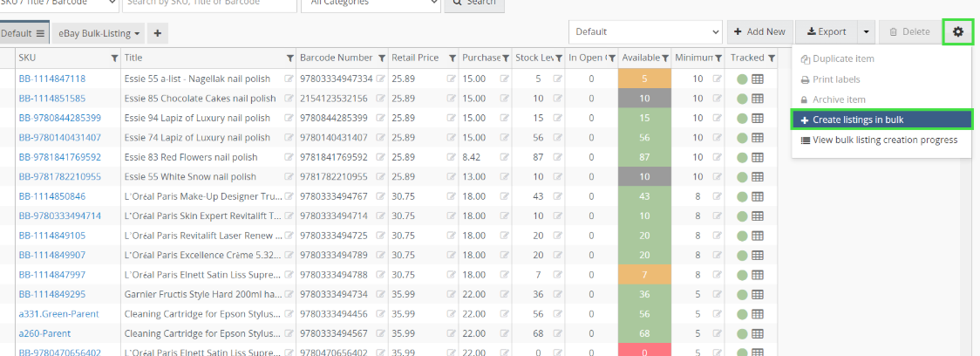The width and height of the screenshot is (980, 356).
Task: Toggle tracked circle for BB-1114849295
Action: click(x=742, y=294)
